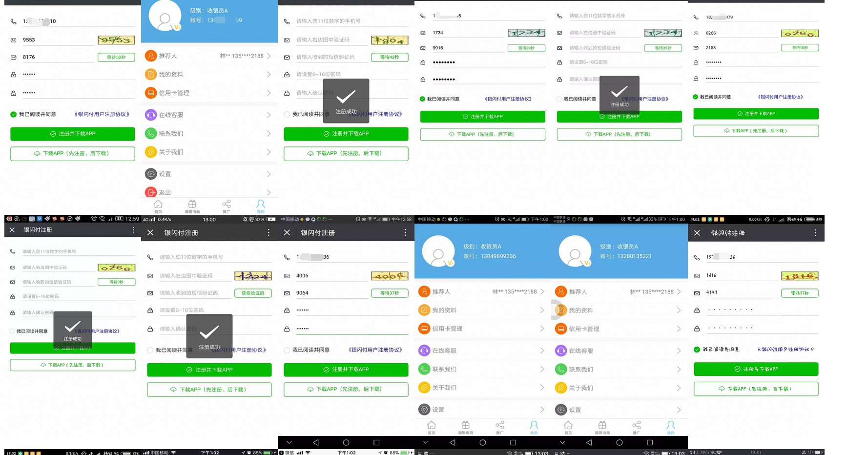Switch to 首页 tab under account 13849899236

432,427
